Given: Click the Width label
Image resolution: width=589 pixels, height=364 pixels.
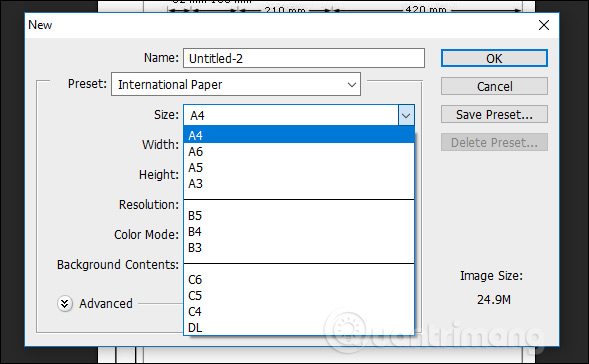Looking at the screenshot, I should click(x=160, y=145).
